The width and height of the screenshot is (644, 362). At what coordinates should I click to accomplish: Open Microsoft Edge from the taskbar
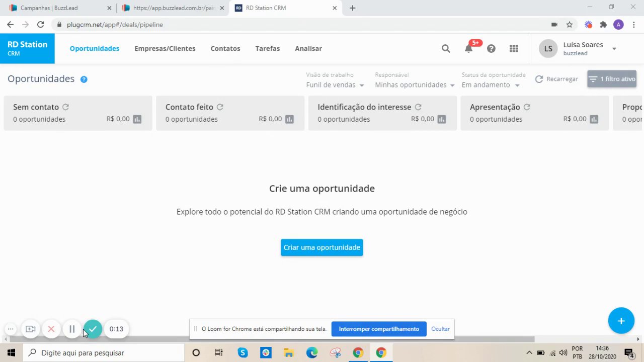click(312, 352)
